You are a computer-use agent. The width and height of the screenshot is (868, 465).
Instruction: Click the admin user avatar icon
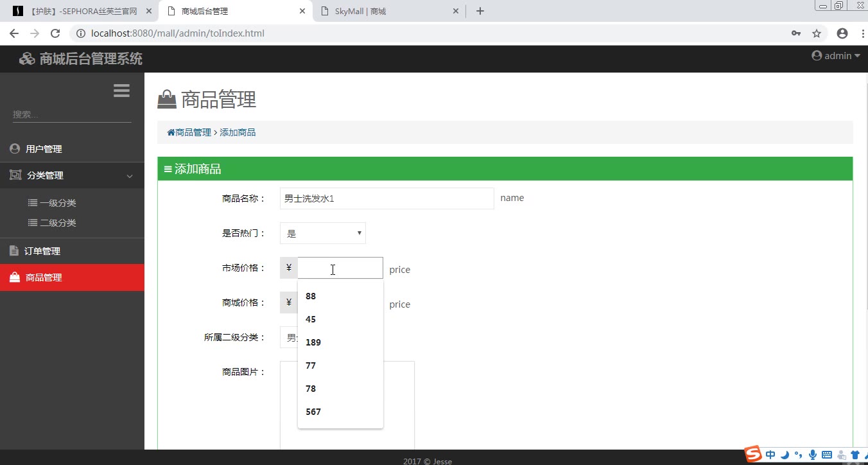(817, 56)
